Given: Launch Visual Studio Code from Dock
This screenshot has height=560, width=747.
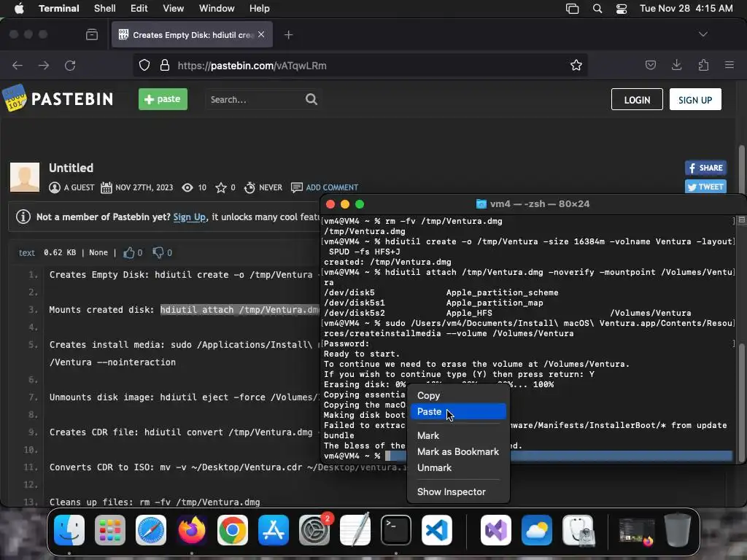Looking at the screenshot, I should point(437,530).
